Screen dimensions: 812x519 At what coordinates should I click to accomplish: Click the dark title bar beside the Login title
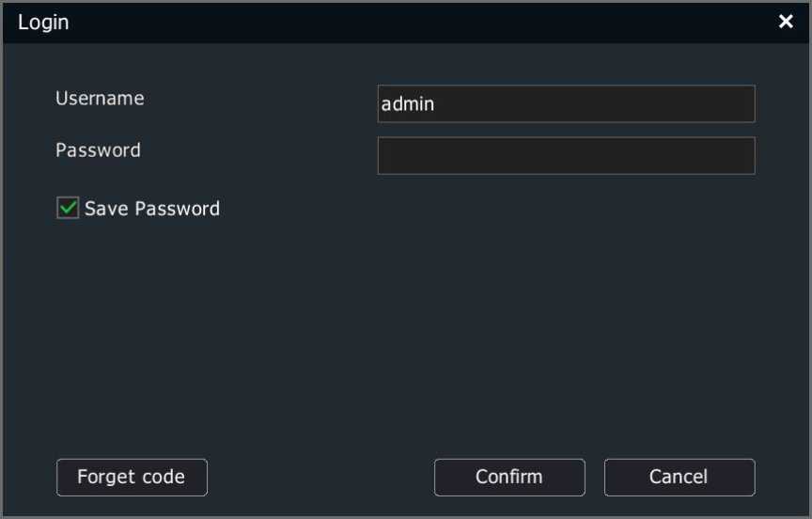(x=414, y=23)
